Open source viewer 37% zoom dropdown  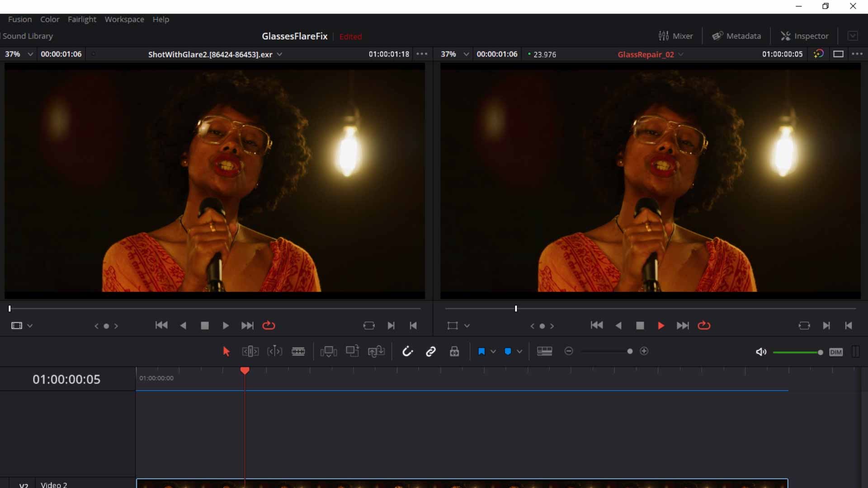click(x=19, y=54)
